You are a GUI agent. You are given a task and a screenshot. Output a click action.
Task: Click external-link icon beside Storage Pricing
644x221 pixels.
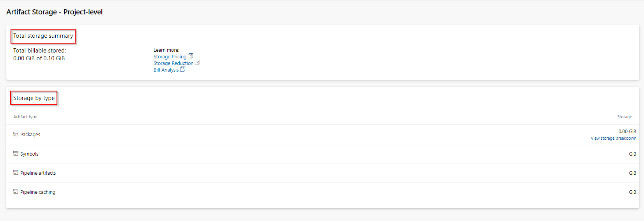(190, 56)
